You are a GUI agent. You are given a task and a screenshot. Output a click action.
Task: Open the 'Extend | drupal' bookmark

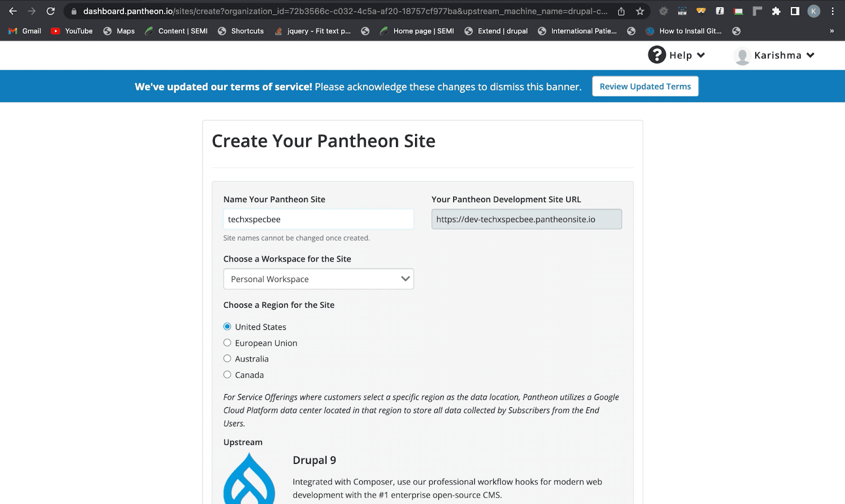pos(496,31)
